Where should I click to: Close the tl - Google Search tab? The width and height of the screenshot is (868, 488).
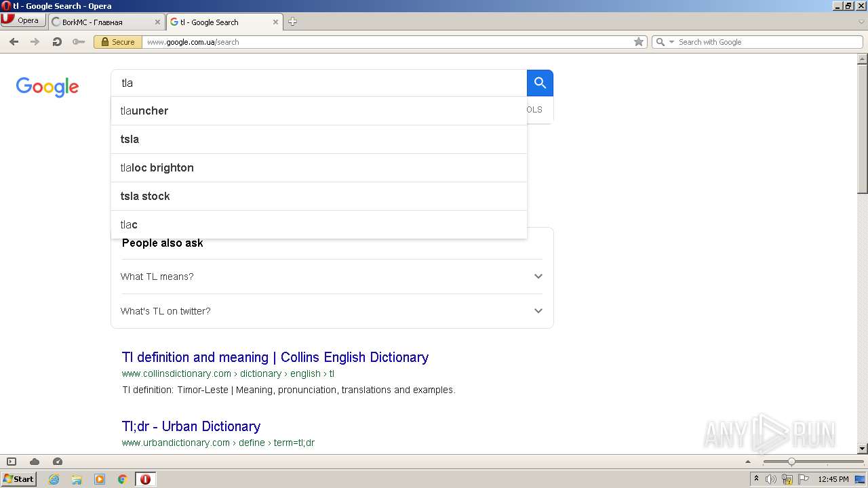coord(275,22)
